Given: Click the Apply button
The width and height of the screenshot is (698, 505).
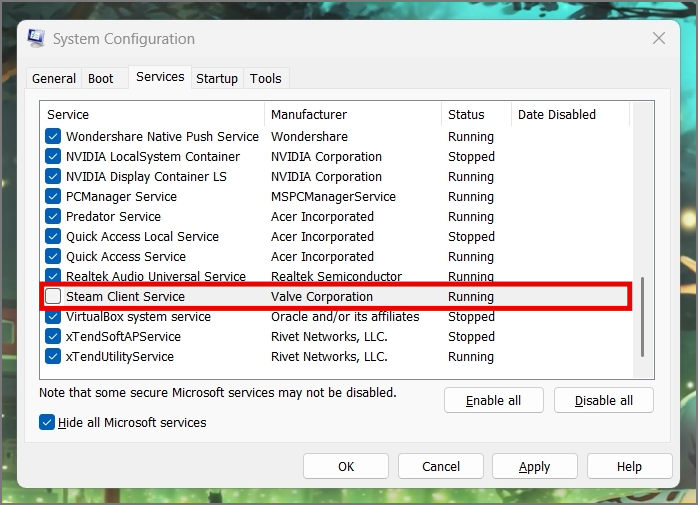Looking at the screenshot, I should point(535,466).
